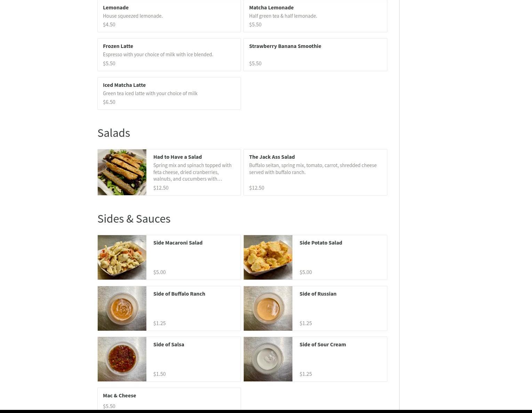The width and height of the screenshot is (532, 413).
Task: Click the Side of Sour Cream image
Action: tap(268, 359)
